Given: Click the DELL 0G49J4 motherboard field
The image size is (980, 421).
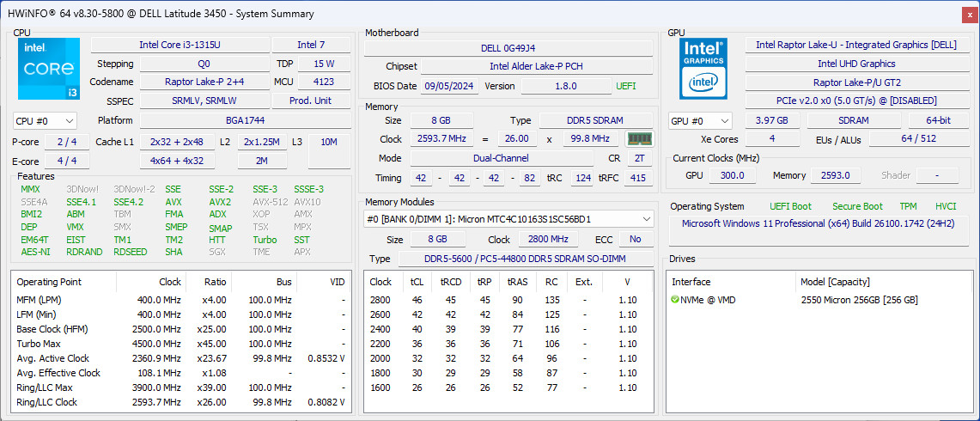Looking at the screenshot, I should click(x=508, y=47).
